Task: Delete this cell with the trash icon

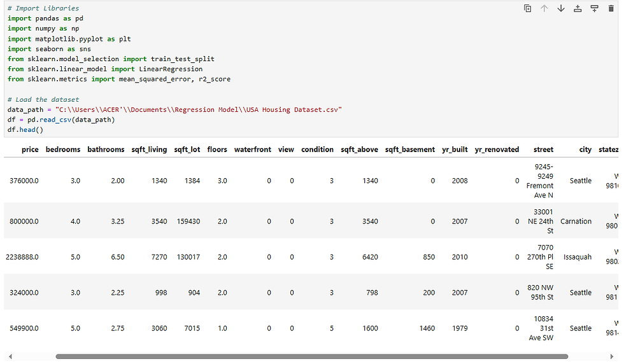Action: tap(611, 9)
